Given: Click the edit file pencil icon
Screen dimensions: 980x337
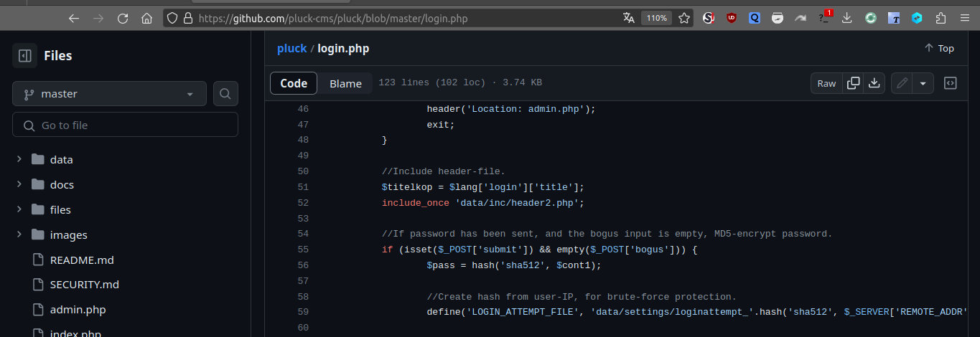Looking at the screenshot, I should 902,83.
